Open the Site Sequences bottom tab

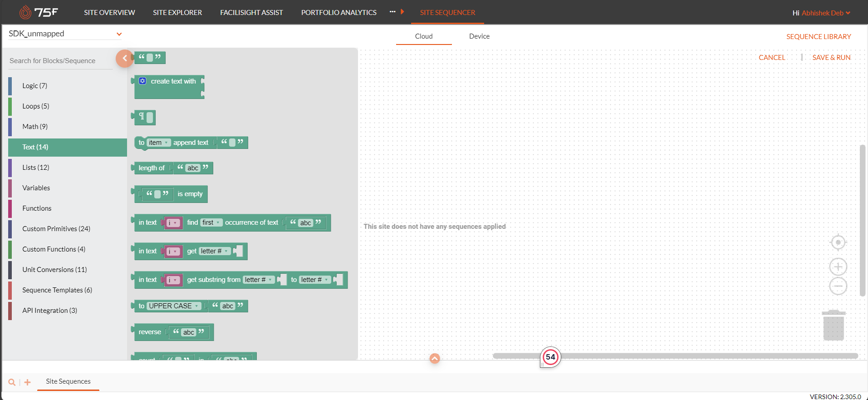coord(68,381)
